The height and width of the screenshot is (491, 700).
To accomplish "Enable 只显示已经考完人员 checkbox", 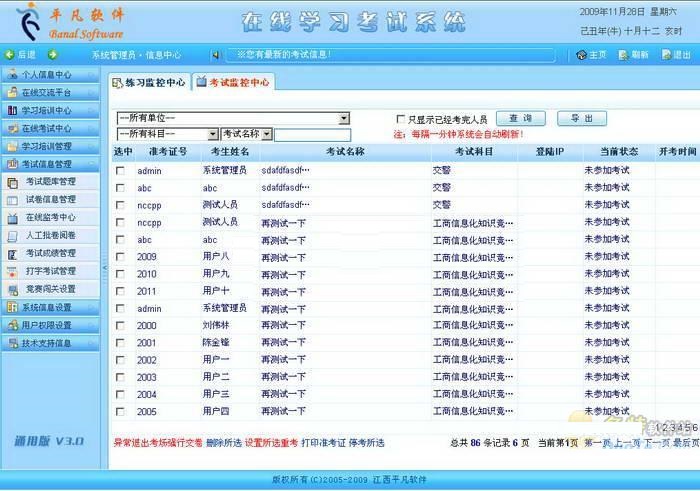I will 401,119.
